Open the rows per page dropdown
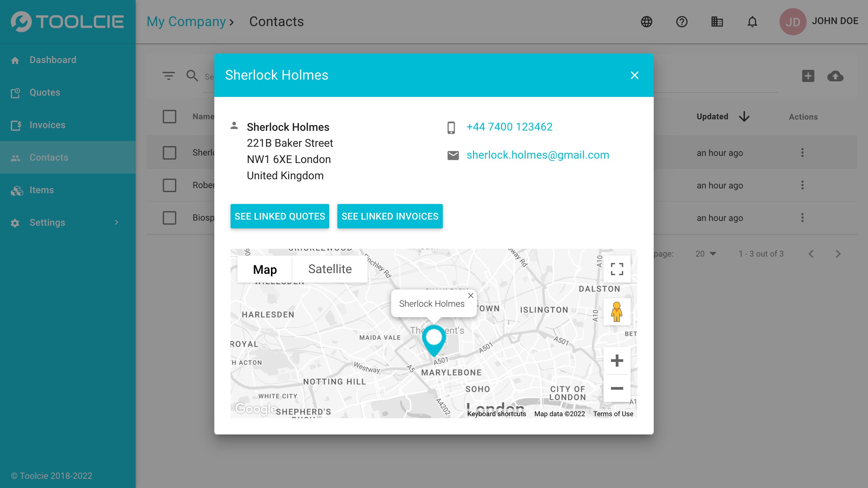This screenshot has width=868, height=488. 706,254
